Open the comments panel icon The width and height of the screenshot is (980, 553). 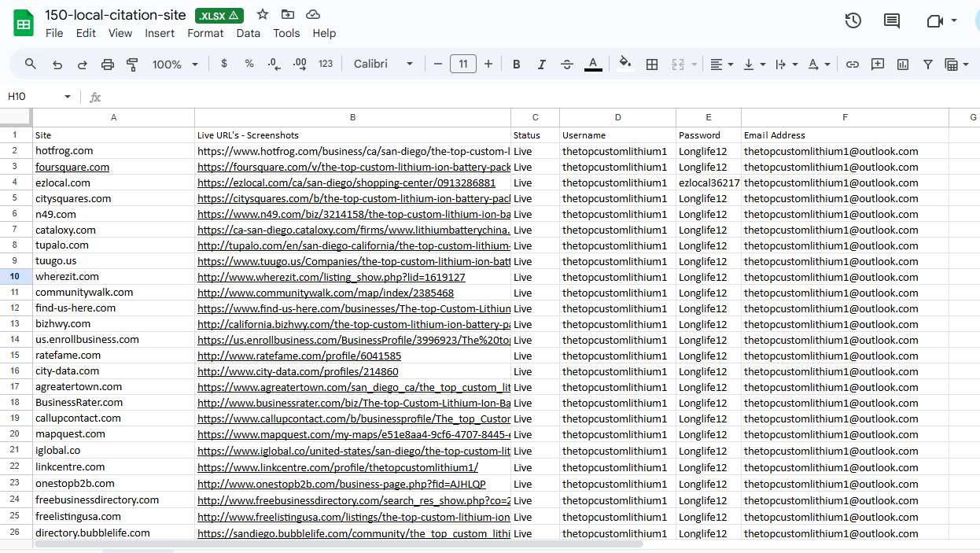[x=891, y=21]
